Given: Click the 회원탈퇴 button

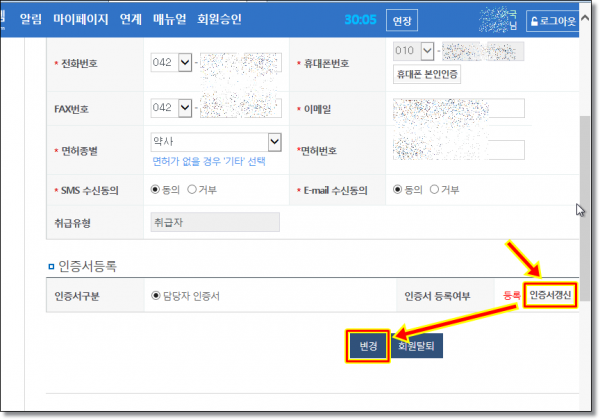Looking at the screenshot, I should point(418,345).
